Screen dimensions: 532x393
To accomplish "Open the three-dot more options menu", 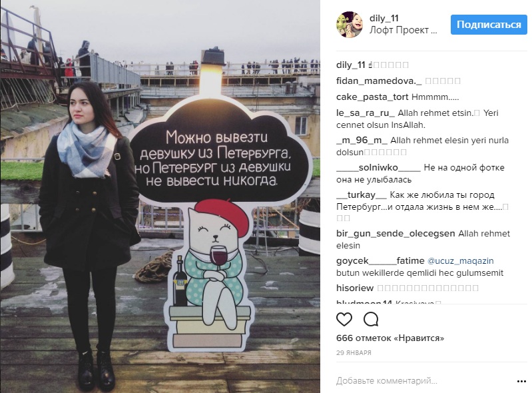I will coord(521,382).
